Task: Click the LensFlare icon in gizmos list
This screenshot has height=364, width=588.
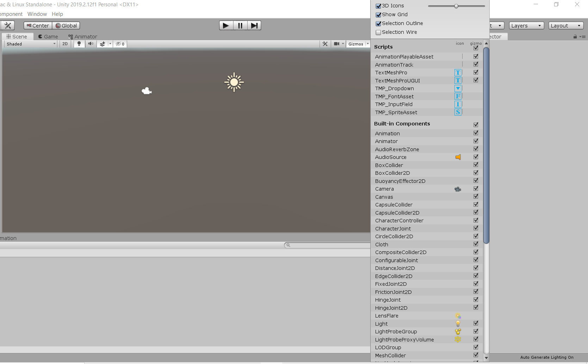Action: point(458,316)
